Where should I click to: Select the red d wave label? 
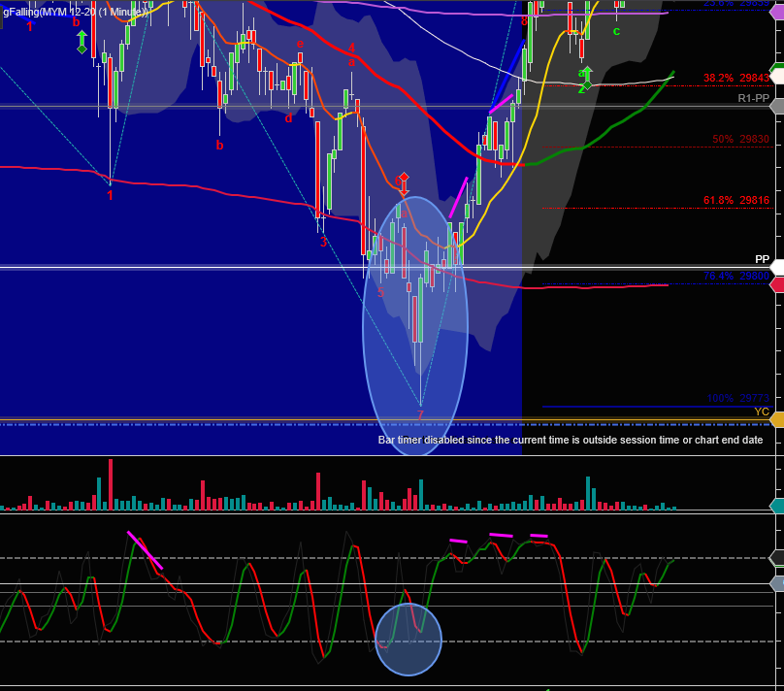tap(288, 118)
